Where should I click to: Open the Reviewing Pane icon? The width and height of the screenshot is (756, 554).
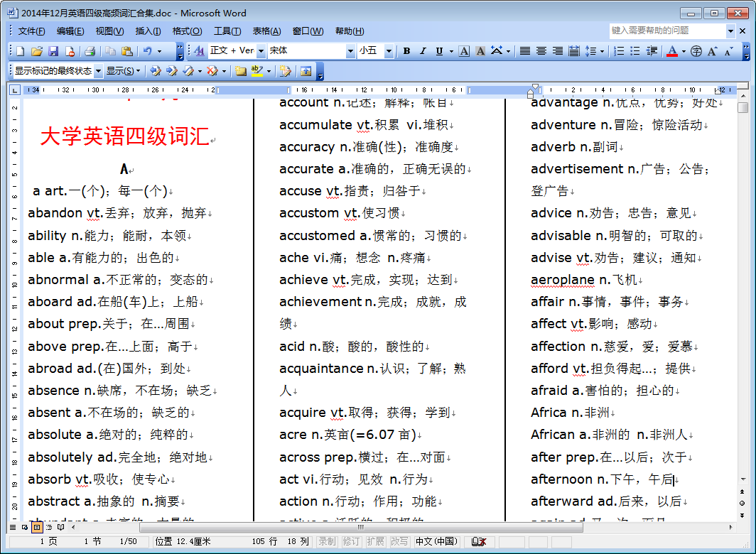pyautogui.click(x=306, y=71)
